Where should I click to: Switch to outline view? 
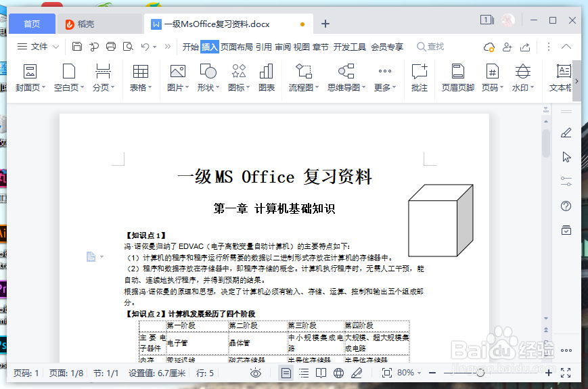[304, 373]
